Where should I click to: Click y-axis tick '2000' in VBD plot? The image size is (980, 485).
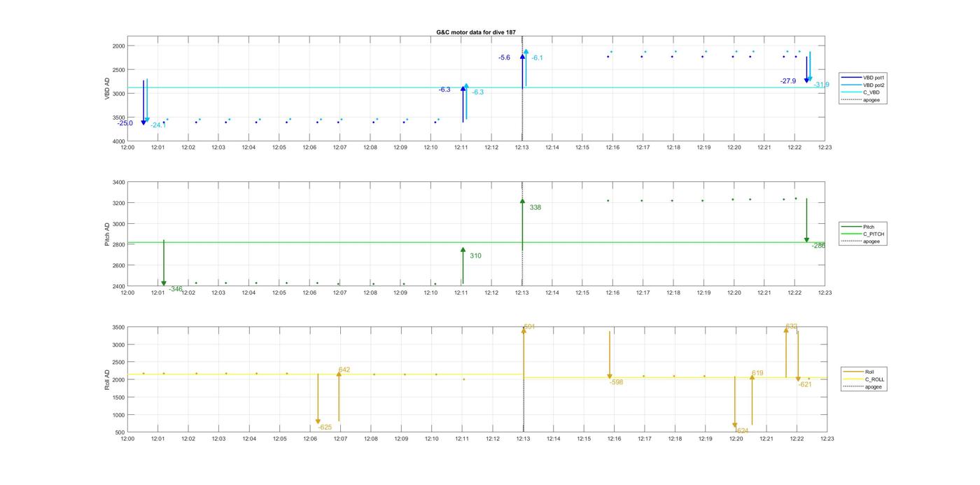click(118, 46)
